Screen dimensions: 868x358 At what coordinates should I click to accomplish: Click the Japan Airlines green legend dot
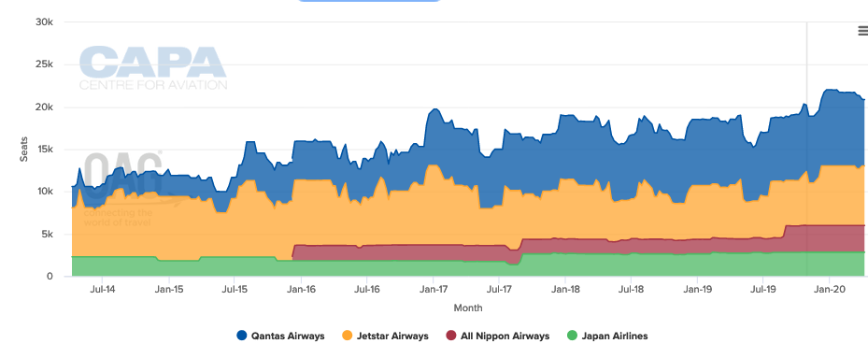[x=572, y=336]
